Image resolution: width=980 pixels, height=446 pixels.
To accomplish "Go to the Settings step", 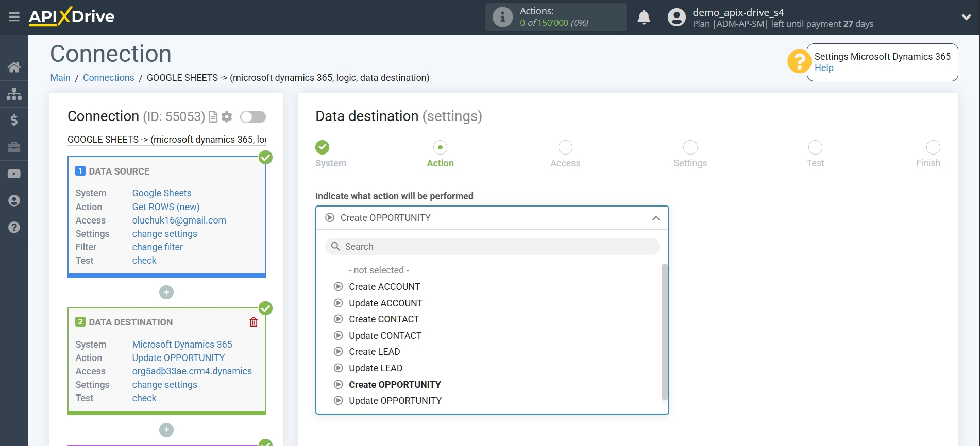I will point(690,148).
